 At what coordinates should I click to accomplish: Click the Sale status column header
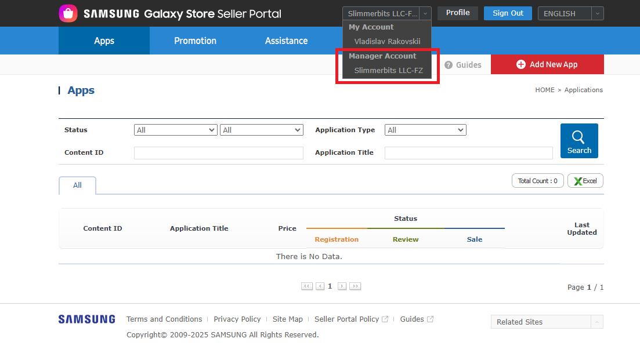click(474, 240)
